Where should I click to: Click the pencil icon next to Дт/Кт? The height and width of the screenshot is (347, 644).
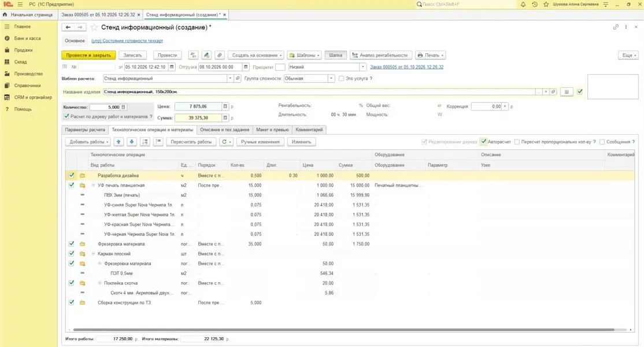(x=206, y=55)
